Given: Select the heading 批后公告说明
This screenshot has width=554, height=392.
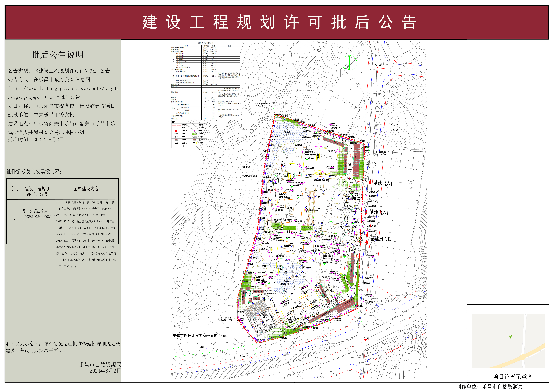Looking at the screenshot, I should coord(57,55).
